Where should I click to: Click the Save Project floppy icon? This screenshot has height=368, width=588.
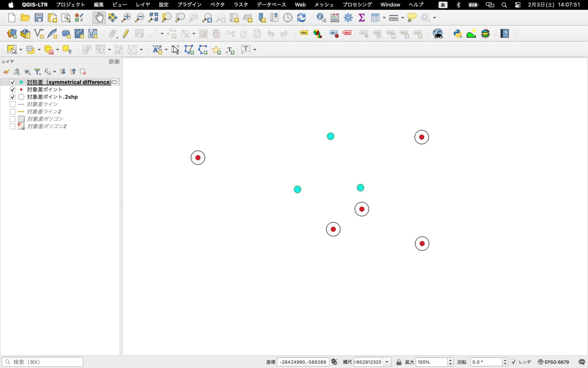point(39,18)
